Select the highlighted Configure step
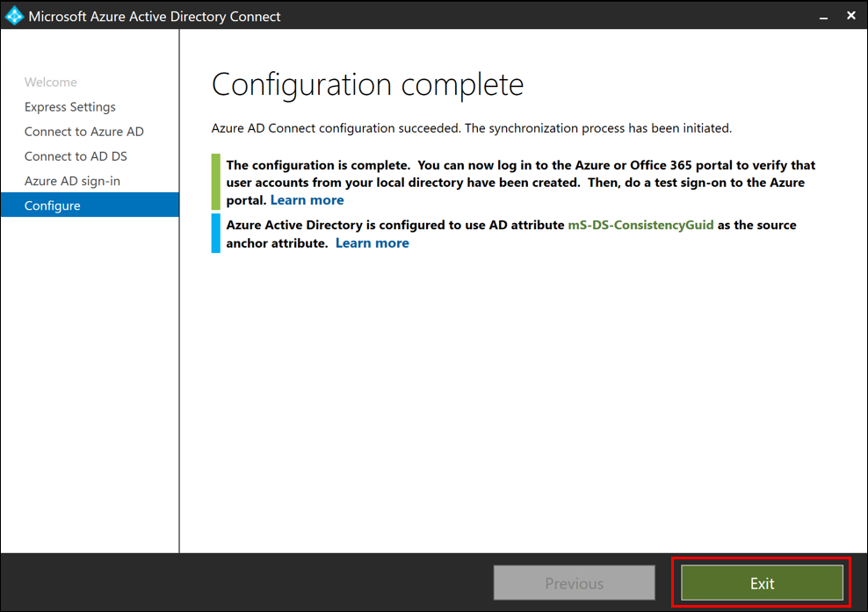 (x=53, y=205)
